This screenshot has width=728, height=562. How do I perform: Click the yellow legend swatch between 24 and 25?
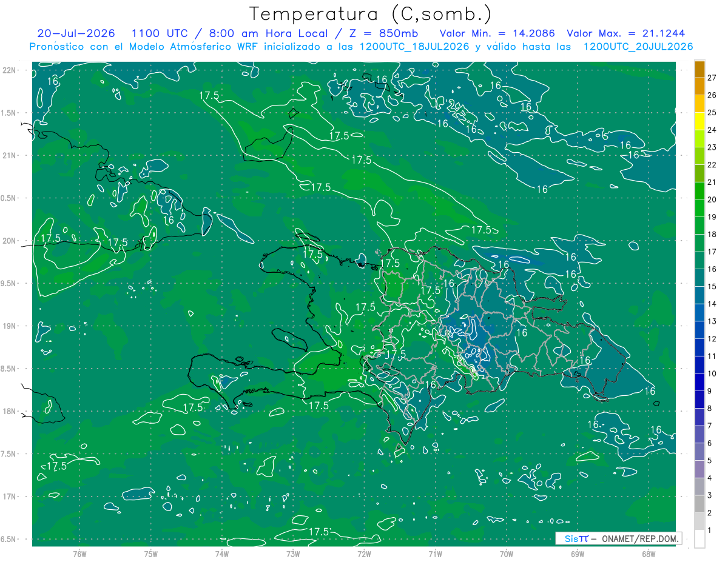699,121
